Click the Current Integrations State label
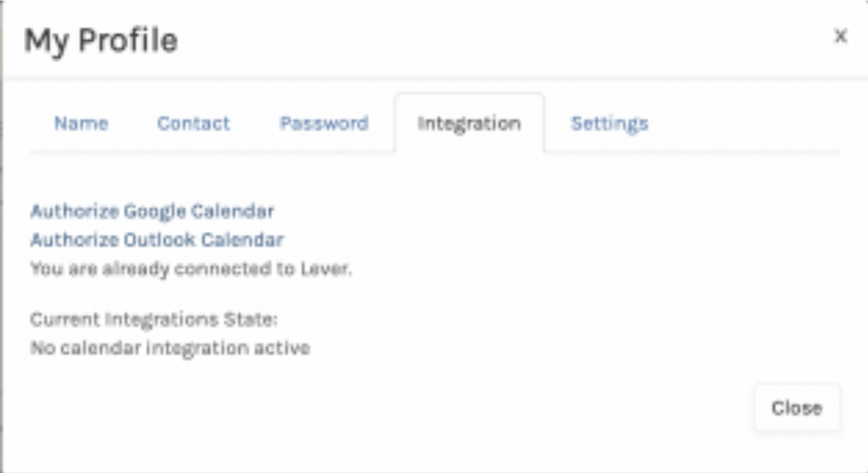The image size is (868, 473). (153, 320)
